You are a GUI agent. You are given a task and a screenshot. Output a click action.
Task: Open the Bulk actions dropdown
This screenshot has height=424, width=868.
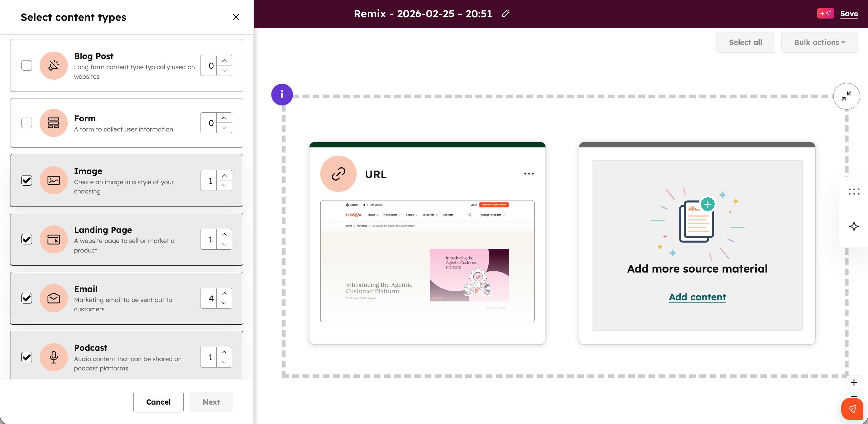click(819, 43)
